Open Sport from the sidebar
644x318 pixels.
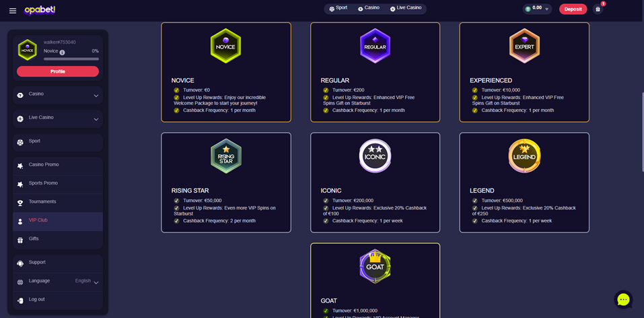point(58,142)
